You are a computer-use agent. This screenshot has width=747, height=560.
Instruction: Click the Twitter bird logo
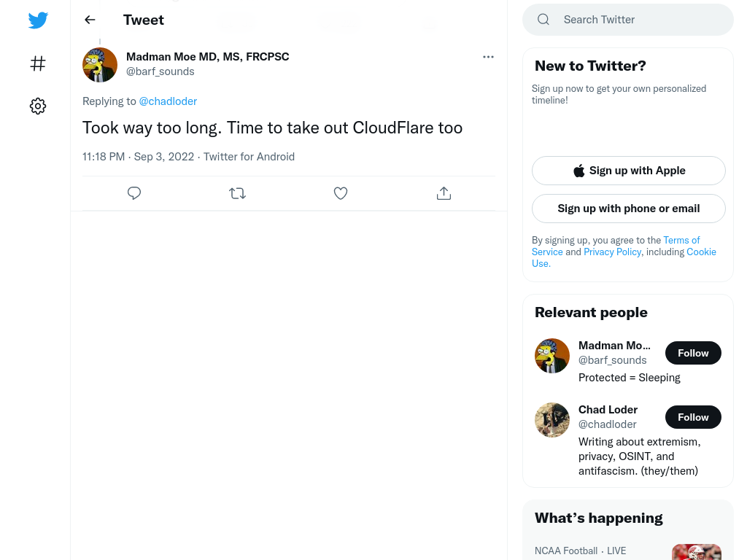38,20
